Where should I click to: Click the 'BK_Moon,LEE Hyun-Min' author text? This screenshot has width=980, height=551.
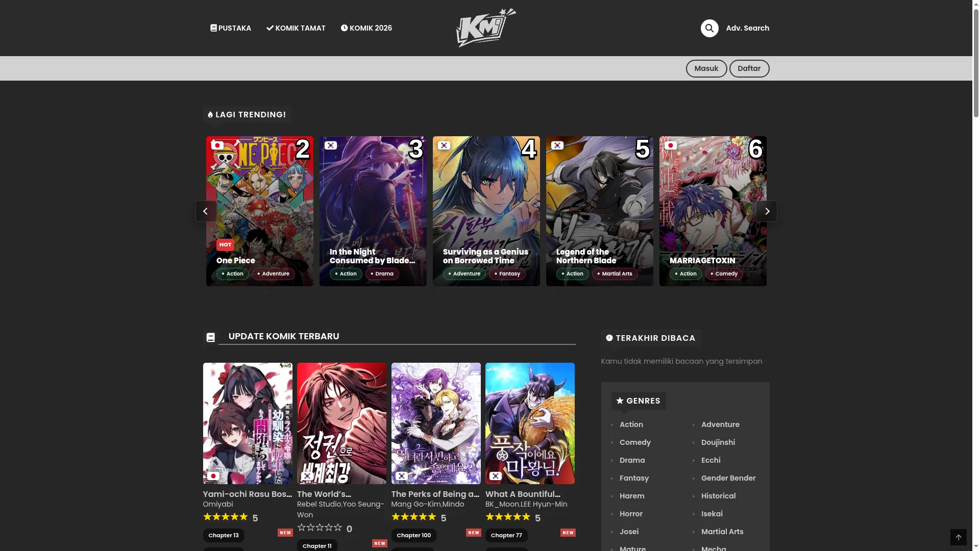tap(526, 504)
